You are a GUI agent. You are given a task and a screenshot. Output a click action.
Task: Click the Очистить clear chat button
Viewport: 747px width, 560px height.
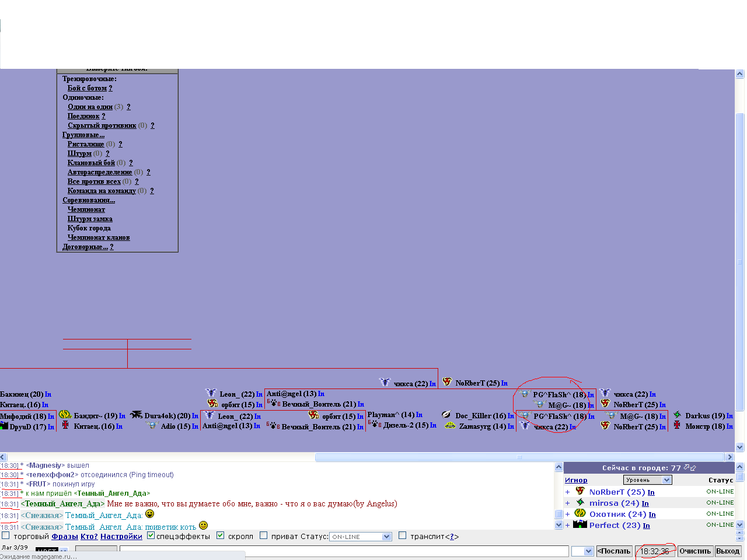pyautogui.click(x=696, y=551)
